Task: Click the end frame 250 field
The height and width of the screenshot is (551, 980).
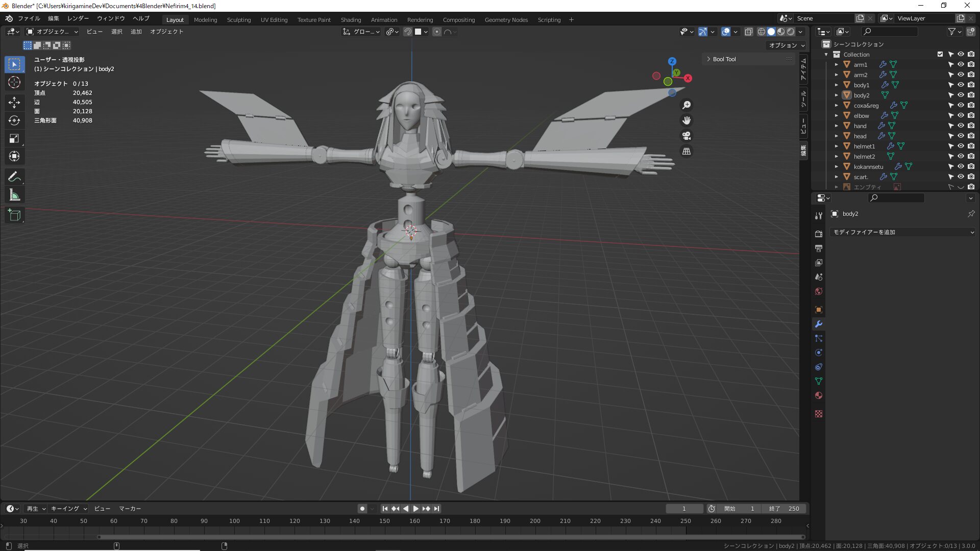Action: coord(784,509)
